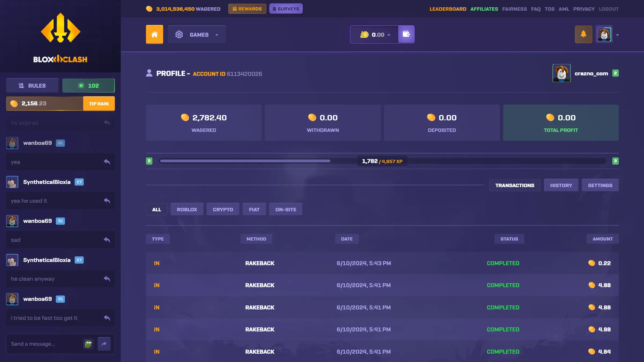
Task: Click the Date column header
Action: [347, 239]
